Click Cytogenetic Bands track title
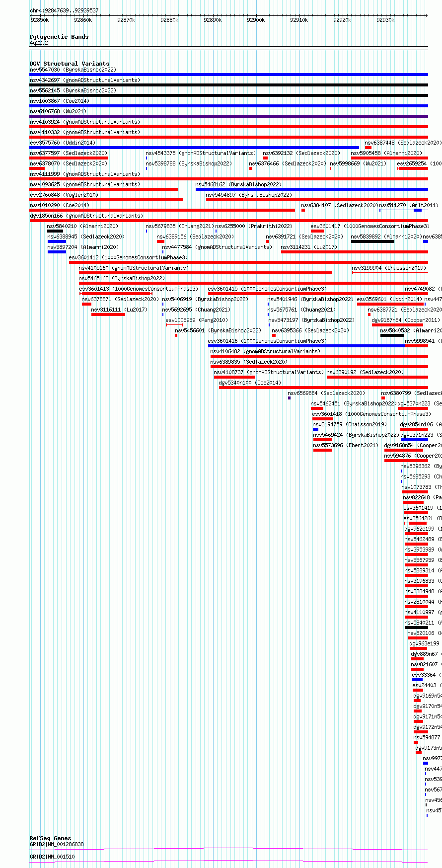Screen dimensions: 442x868 (59, 37)
